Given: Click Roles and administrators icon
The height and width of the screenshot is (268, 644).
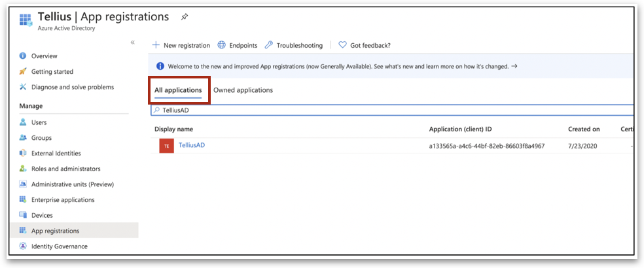Looking at the screenshot, I should (x=23, y=169).
